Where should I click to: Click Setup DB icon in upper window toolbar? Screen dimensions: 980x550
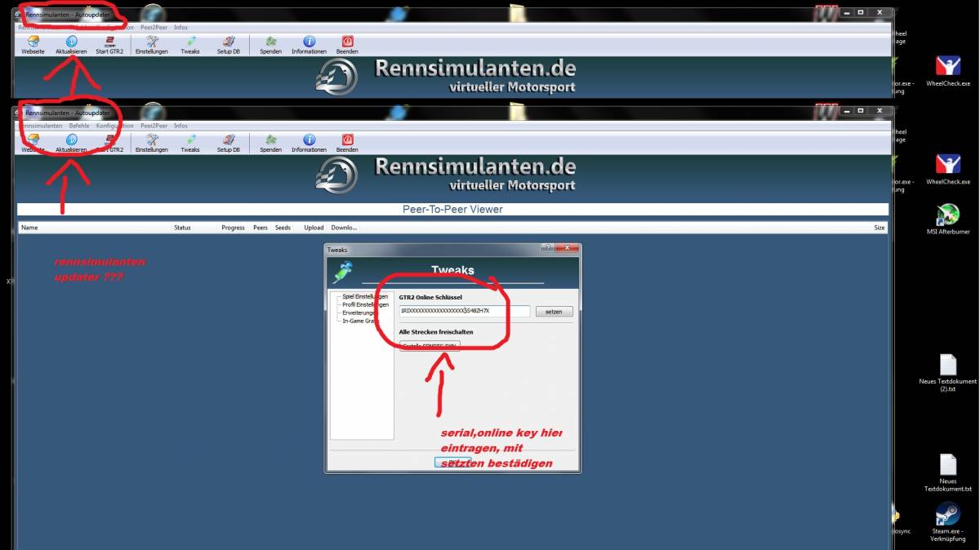[228, 43]
